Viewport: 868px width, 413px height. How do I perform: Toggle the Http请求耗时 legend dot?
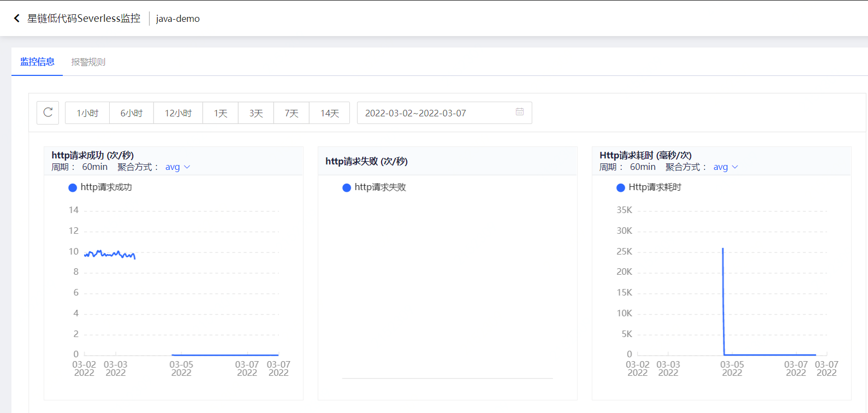click(621, 188)
